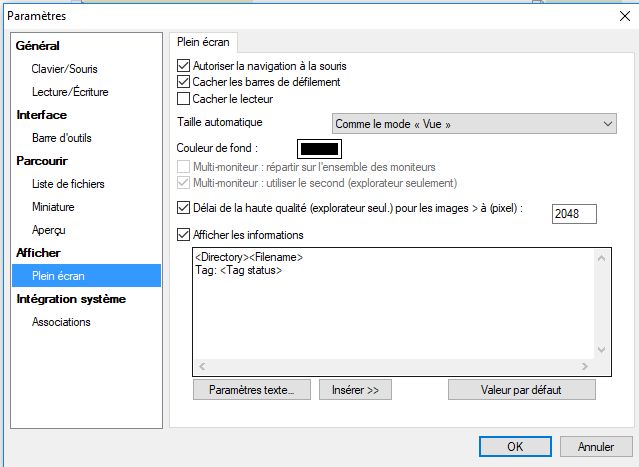Pick the black Couleur de fond swatch
Viewport: 639px width, 467px height.
(321, 149)
